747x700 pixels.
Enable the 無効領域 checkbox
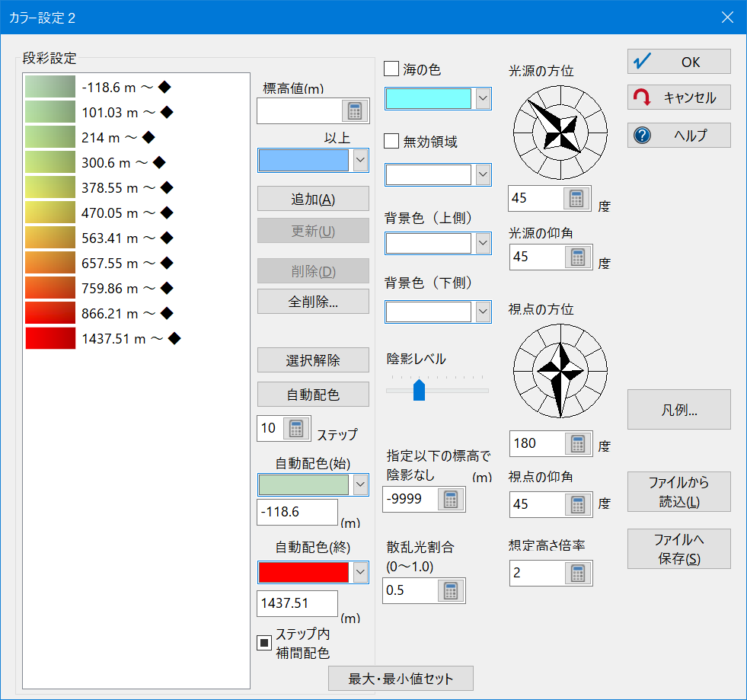tap(391, 141)
